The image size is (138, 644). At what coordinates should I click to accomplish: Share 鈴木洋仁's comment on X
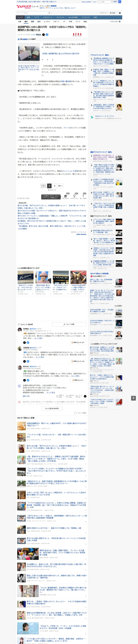coord(25,380)
